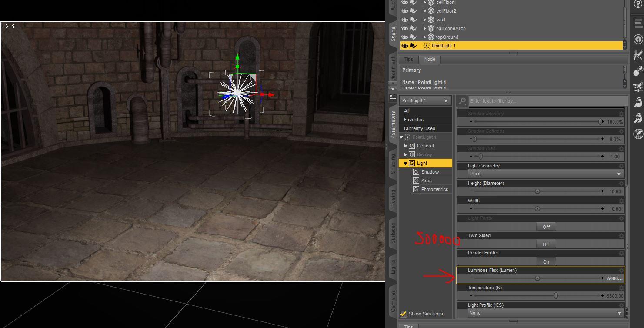
Task: Click the gear icon for Light Profile (IES)
Action: click(621, 305)
